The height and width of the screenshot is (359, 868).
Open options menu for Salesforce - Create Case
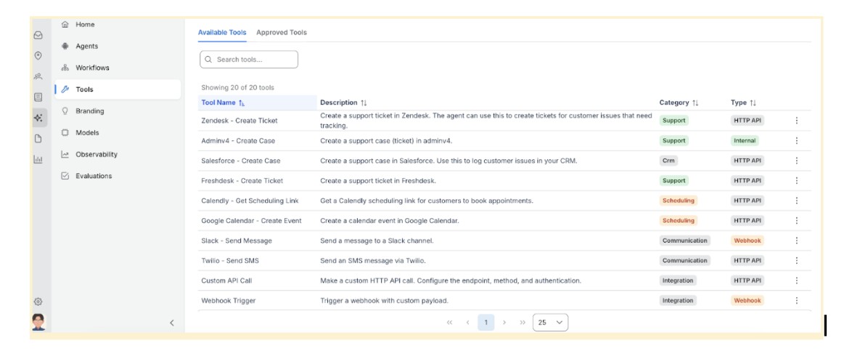click(x=797, y=161)
